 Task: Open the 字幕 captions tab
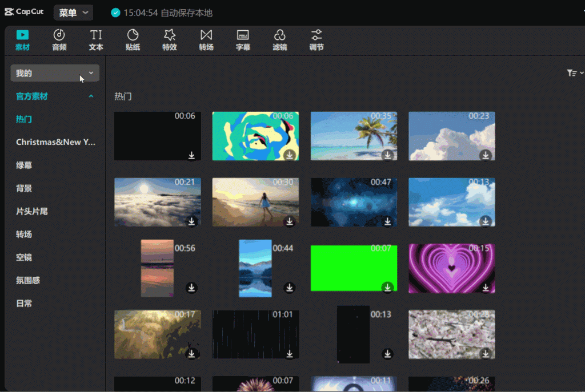click(x=243, y=40)
